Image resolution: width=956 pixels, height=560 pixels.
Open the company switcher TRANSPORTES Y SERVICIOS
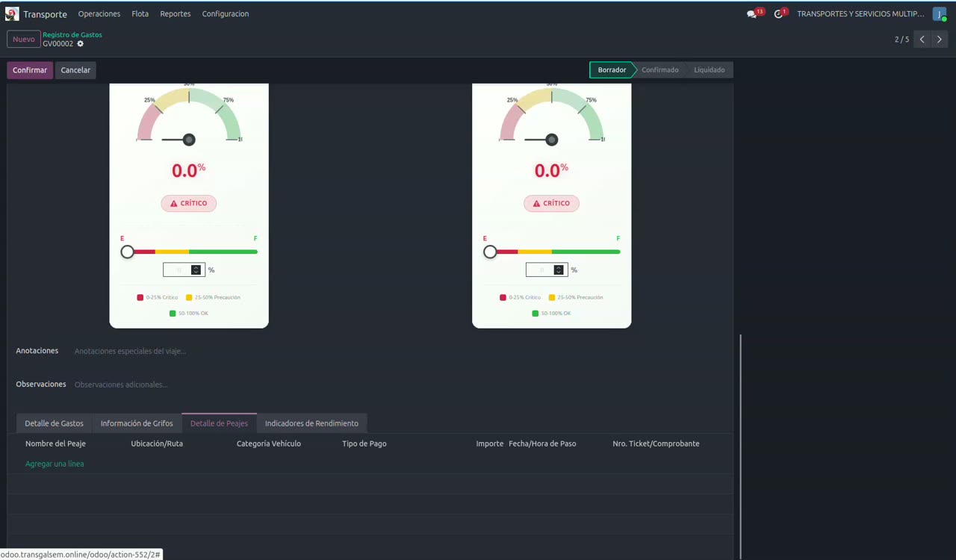click(x=860, y=14)
